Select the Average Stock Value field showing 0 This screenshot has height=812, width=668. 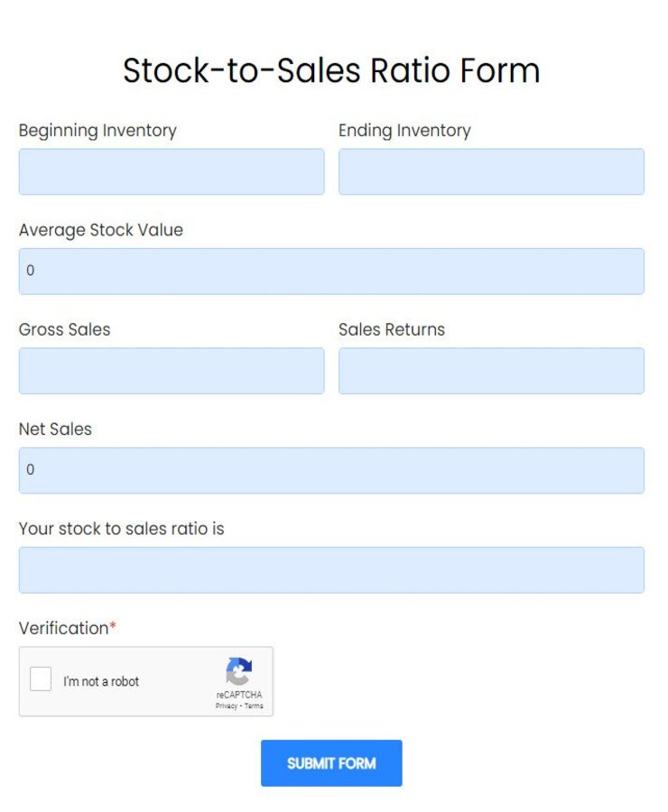[331, 271]
